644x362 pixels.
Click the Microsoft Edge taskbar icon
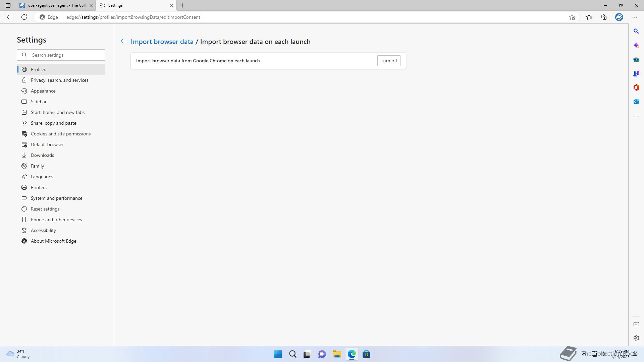click(352, 354)
